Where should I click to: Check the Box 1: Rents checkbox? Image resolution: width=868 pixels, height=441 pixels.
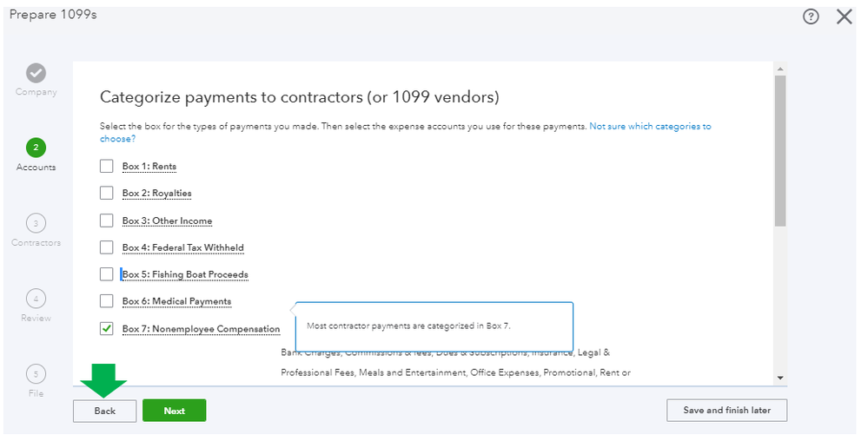click(107, 167)
